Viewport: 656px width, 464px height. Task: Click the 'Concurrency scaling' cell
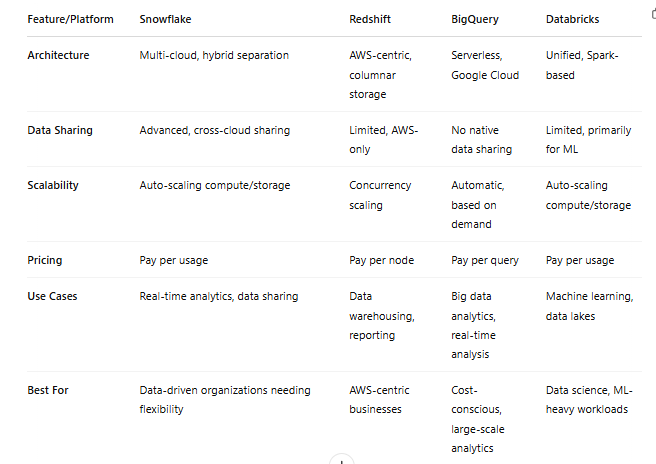(x=380, y=195)
